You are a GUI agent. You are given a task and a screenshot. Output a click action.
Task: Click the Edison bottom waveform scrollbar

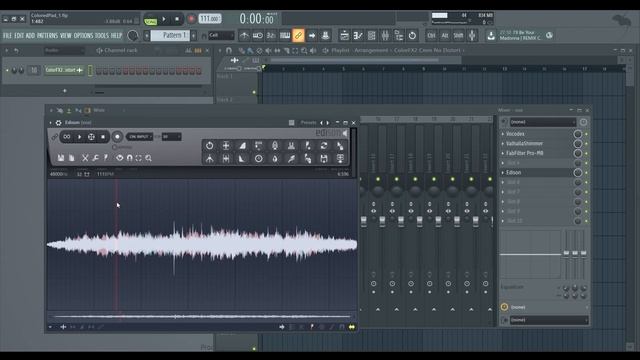click(x=202, y=316)
